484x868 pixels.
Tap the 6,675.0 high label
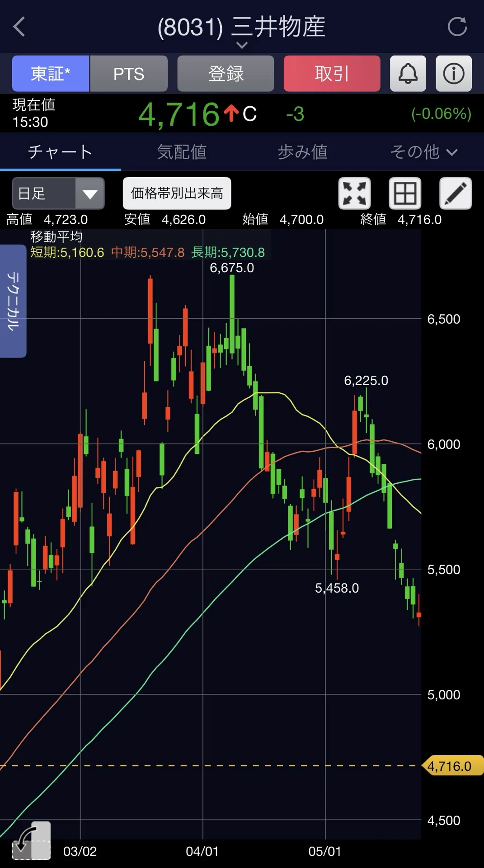(x=232, y=268)
